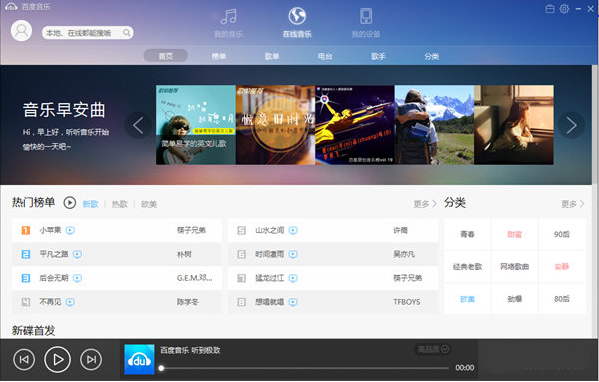This screenshot has height=382, width=599.
Task: Click the play button in the player bar
Action: pyautogui.click(x=58, y=359)
